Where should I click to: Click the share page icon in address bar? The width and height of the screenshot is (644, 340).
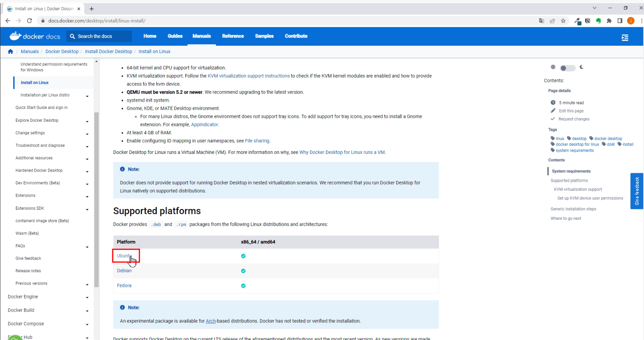coord(552,21)
